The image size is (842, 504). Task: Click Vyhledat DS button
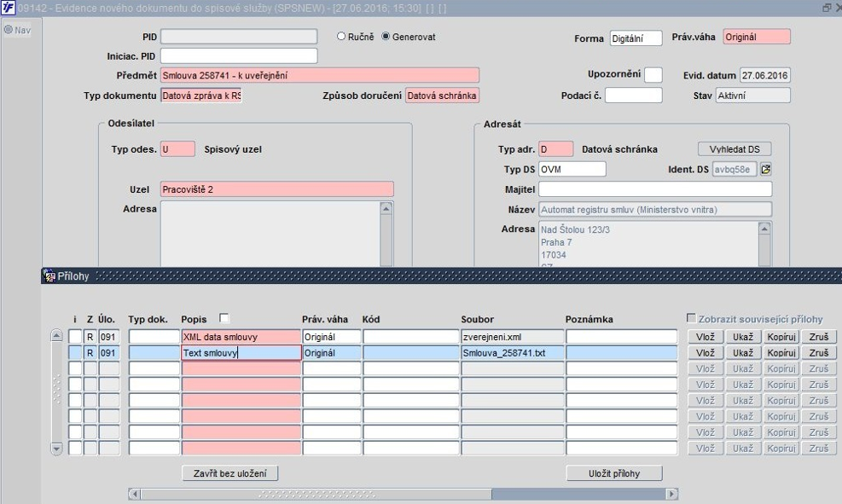pyautogui.click(x=735, y=149)
